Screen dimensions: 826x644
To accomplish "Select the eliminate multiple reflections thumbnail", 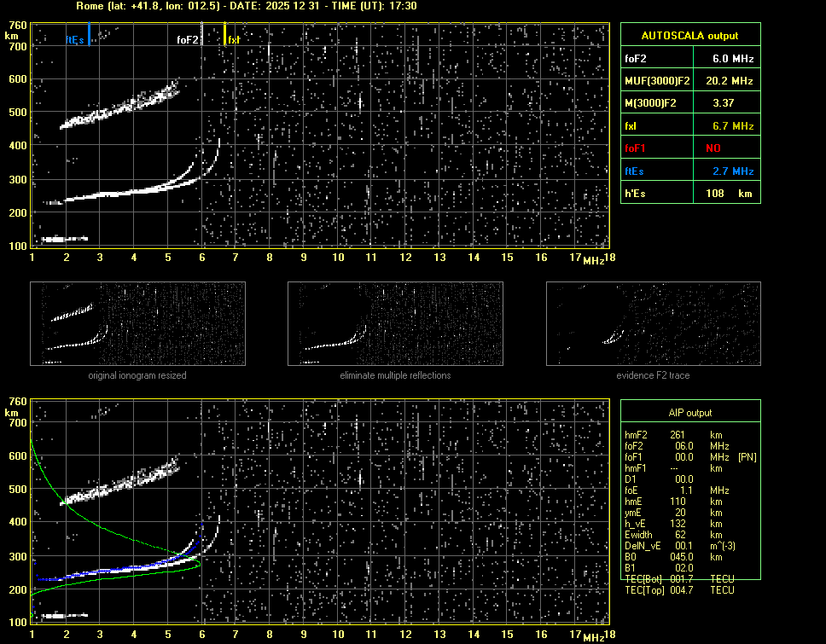I will [395, 323].
